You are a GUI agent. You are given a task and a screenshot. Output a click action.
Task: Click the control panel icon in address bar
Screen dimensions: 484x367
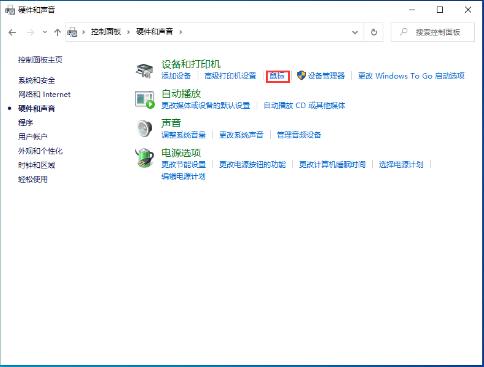[x=72, y=32]
